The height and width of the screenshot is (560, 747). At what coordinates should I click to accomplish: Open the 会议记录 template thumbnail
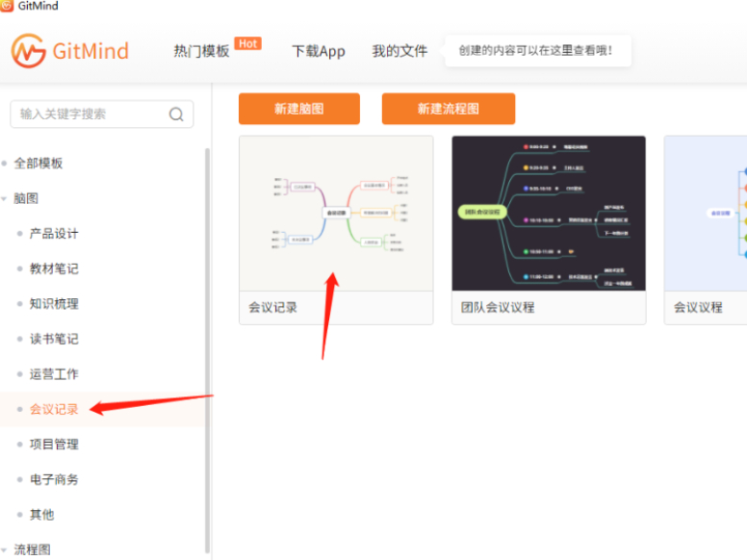[x=336, y=214]
